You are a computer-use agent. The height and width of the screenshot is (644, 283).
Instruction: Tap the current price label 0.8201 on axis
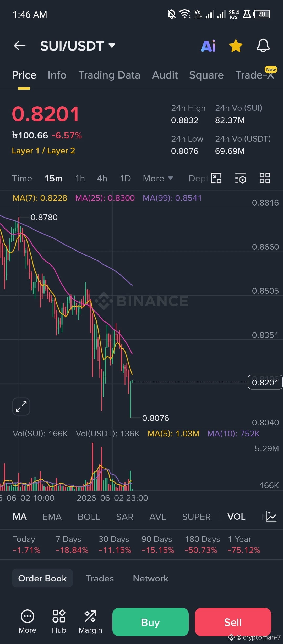click(x=265, y=382)
